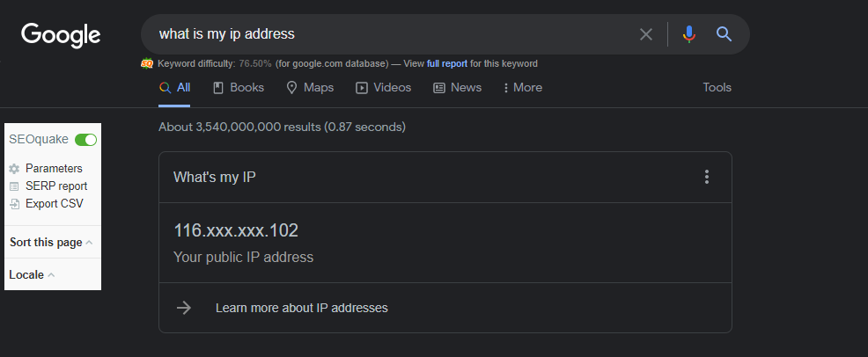This screenshot has width=868, height=357.
Task: Open the More search filters dropdown
Action: [x=523, y=88]
